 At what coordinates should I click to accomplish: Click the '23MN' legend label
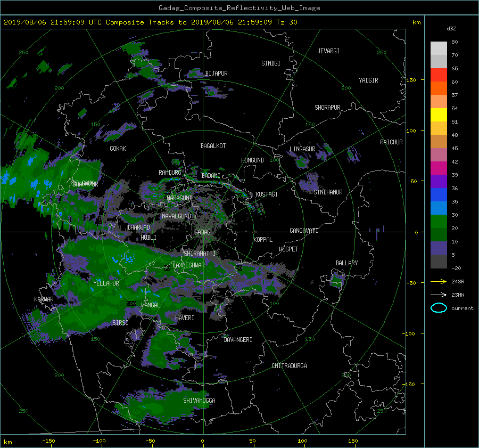point(458,295)
